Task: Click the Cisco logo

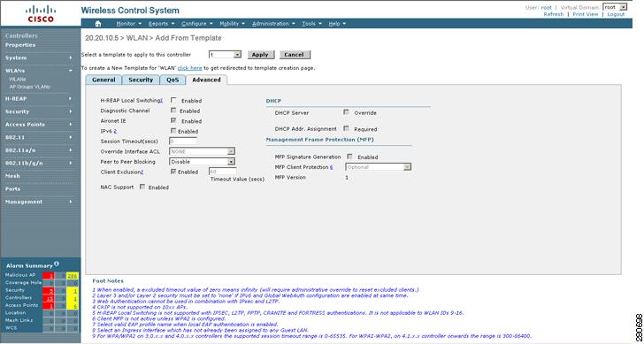Action: (x=41, y=13)
